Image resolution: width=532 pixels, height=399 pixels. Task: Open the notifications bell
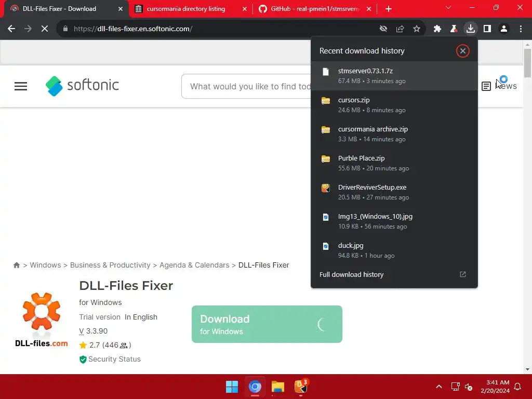[518, 387]
